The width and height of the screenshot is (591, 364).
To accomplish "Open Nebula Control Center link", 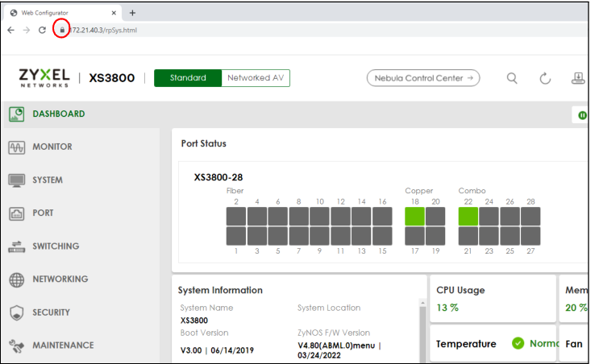I will [x=423, y=78].
